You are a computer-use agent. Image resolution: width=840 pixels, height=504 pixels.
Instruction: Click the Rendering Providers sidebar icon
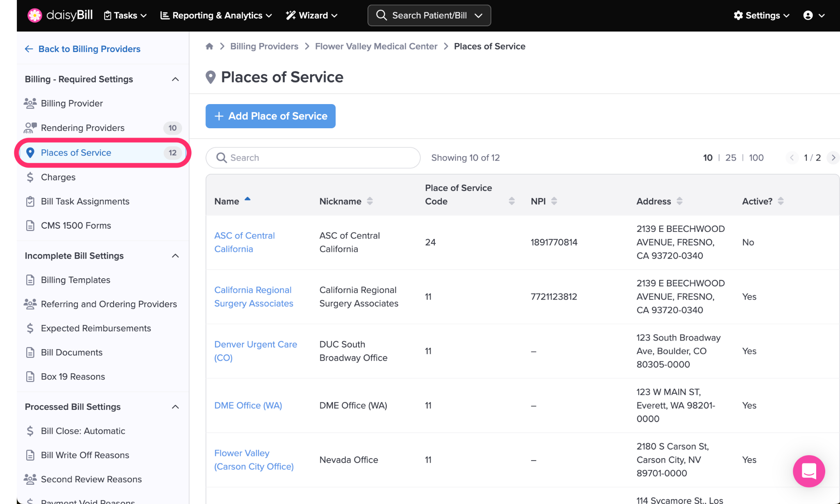[30, 128]
